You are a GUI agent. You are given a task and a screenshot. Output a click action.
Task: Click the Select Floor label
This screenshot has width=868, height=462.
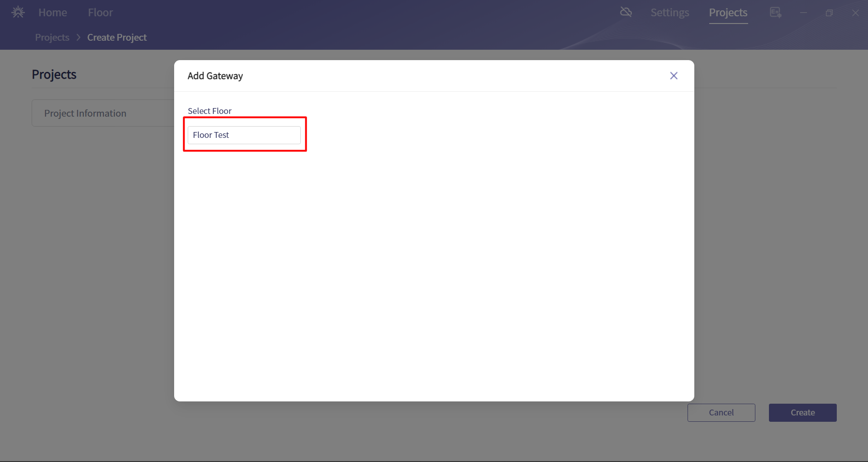(x=209, y=111)
